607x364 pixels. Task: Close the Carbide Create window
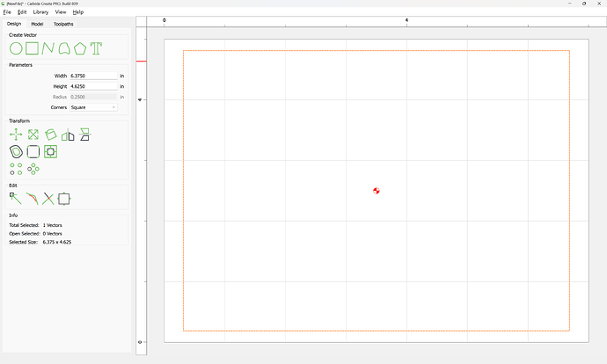[599, 4]
